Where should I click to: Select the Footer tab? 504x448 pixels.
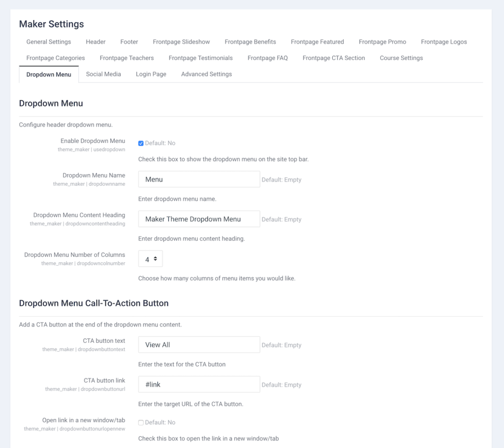[x=129, y=42]
